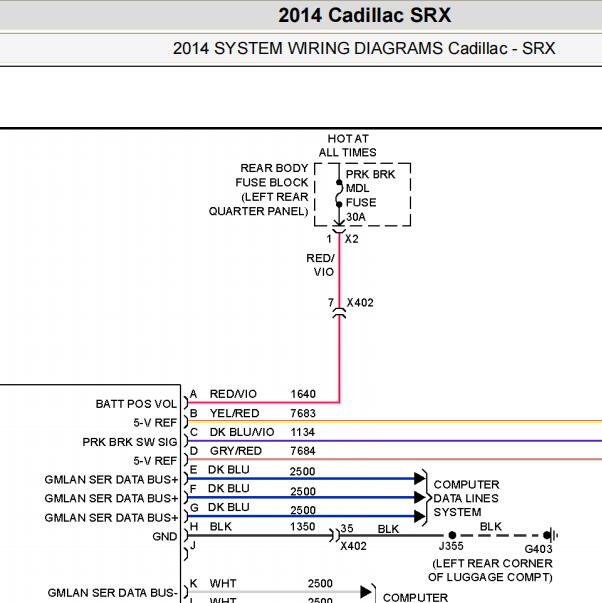Click circuit number '1134'

point(303,432)
